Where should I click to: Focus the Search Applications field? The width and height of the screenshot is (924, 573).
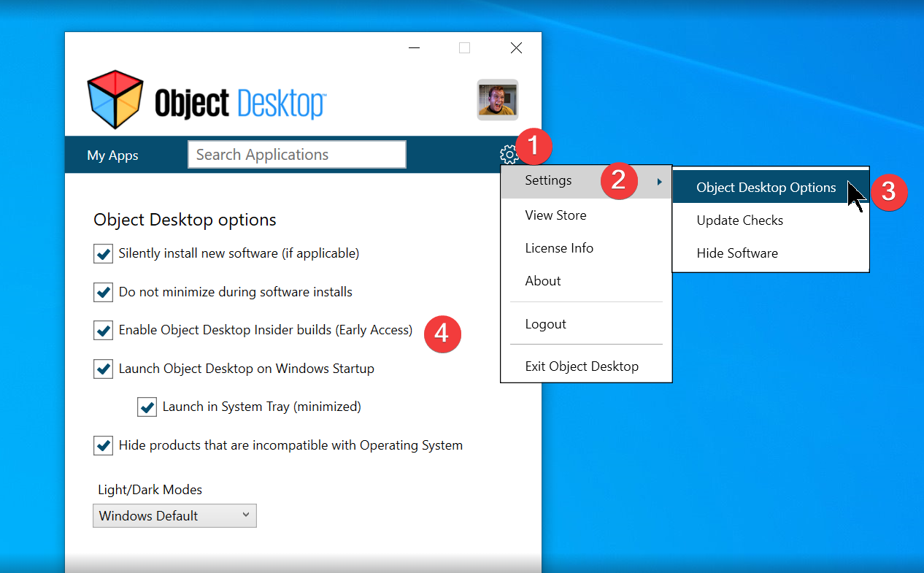(297, 155)
